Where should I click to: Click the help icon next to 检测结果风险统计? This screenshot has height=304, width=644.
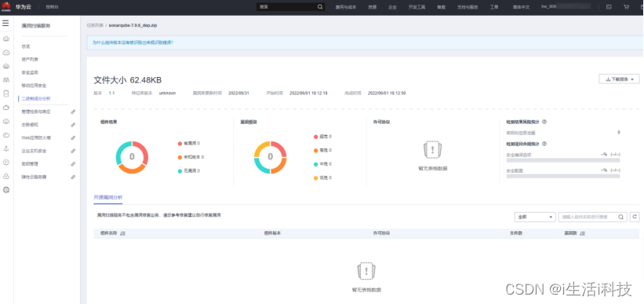pos(544,122)
